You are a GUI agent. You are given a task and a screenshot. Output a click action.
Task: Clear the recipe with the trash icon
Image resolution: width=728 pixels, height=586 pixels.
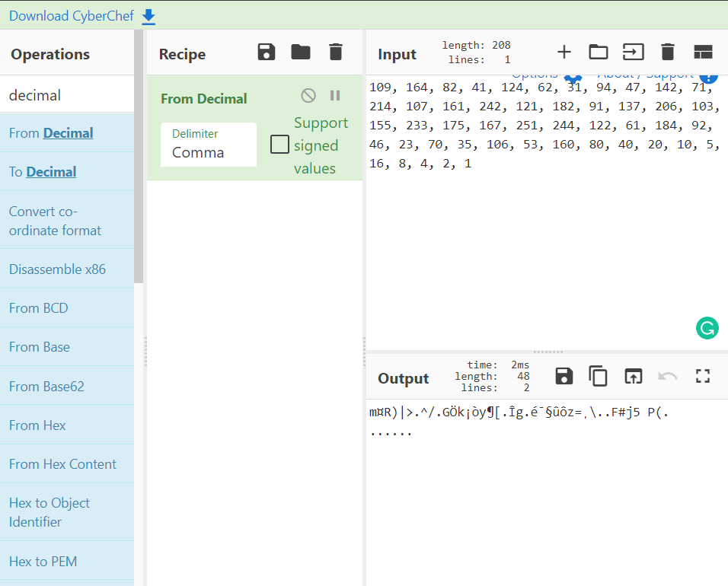pos(336,52)
